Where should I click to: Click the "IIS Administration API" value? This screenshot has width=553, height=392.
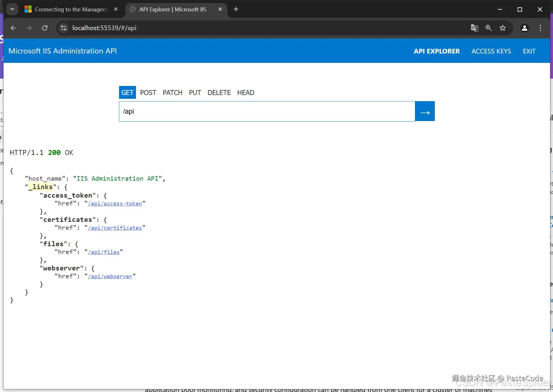(118, 179)
